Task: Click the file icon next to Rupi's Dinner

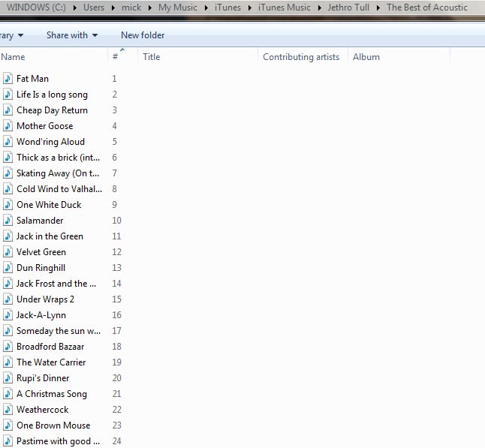Action: (x=8, y=378)
